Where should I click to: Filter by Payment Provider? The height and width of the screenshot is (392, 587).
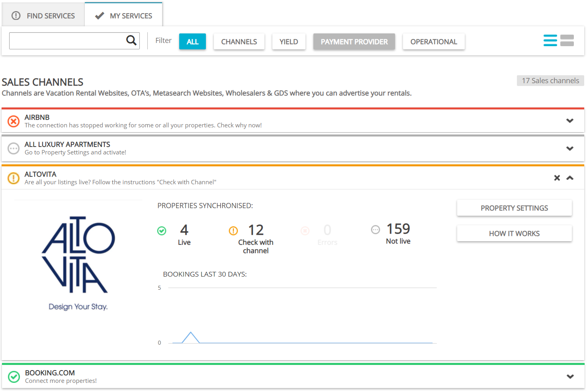pyautogui.click(x=354, y=41)
